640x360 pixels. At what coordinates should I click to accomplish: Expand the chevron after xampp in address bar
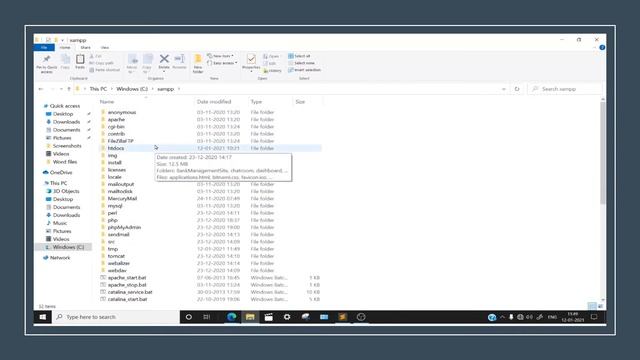point(179,89)
